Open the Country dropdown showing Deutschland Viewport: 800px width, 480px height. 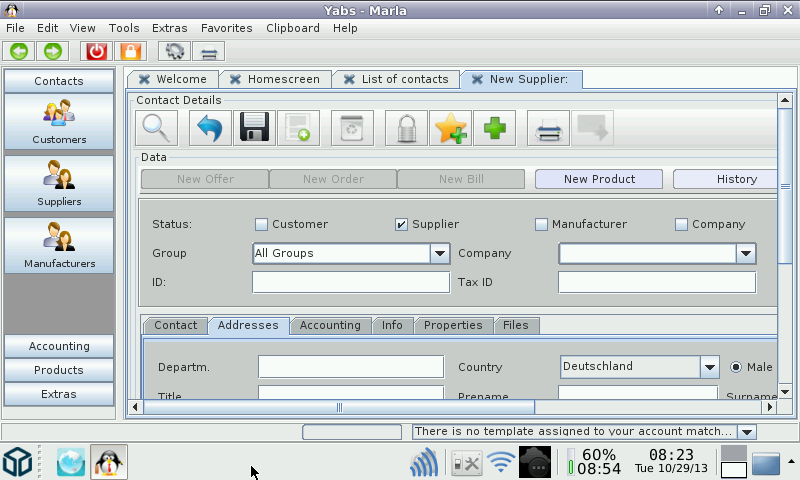pos(709,367)
